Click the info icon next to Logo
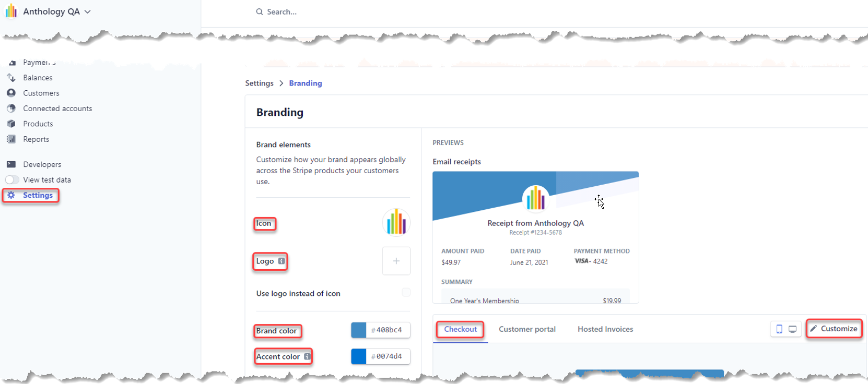Viewport: 868px width, 384px height. coord(281,261)
